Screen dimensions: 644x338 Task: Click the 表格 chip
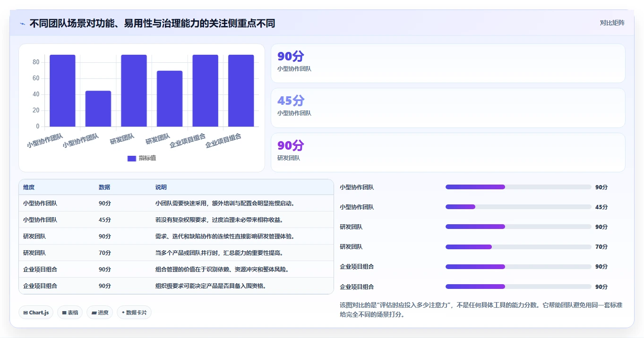tap(70, 313)
